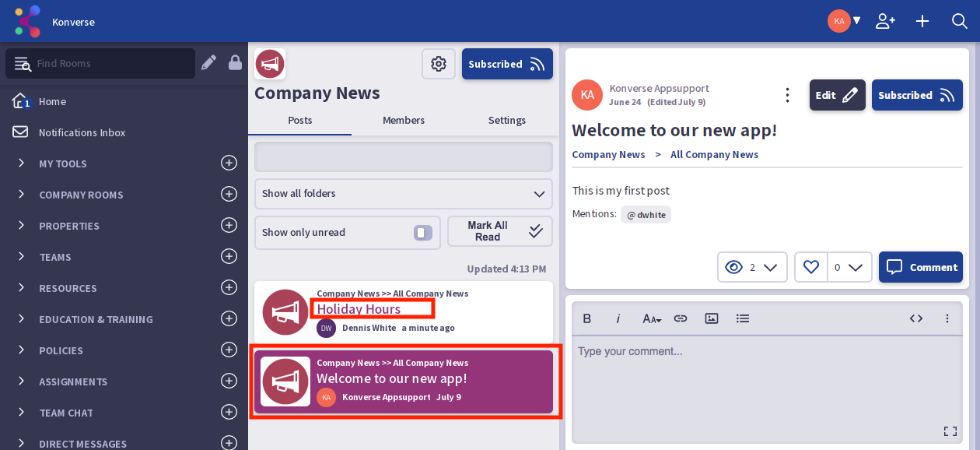Select the Welcome to our new app post
Screen dimensions: 980x450
(x=404, y=381)
